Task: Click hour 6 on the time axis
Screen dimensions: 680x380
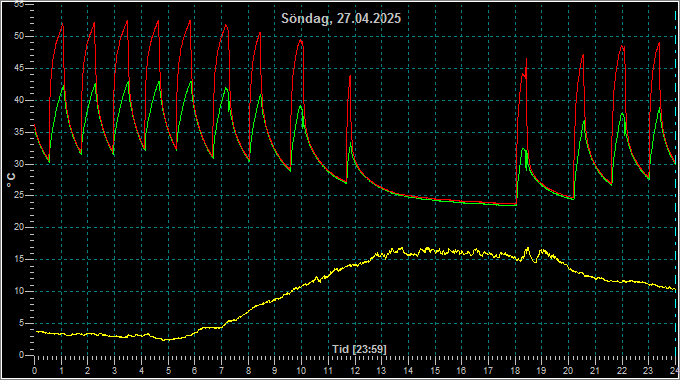Action: click(x=194, y=371)
